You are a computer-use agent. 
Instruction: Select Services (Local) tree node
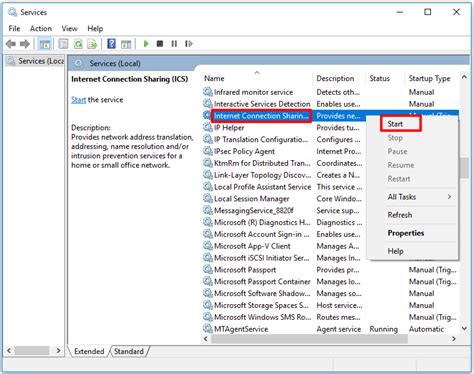click(x=35, y=61)
